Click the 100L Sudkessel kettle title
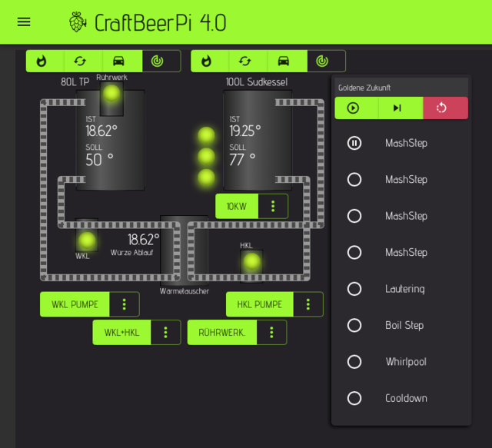The image size is (492, 448). point(257,82)
